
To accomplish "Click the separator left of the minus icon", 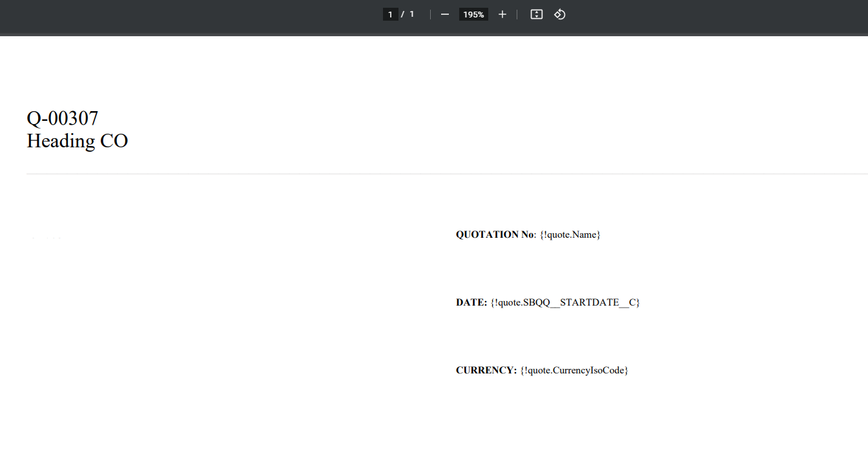I will click(429, 14).
